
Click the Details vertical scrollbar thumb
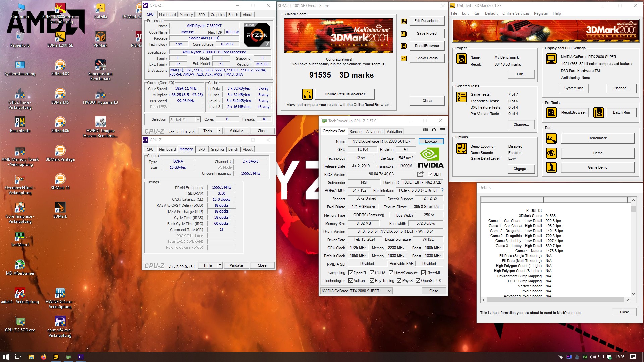coord(633,208)
